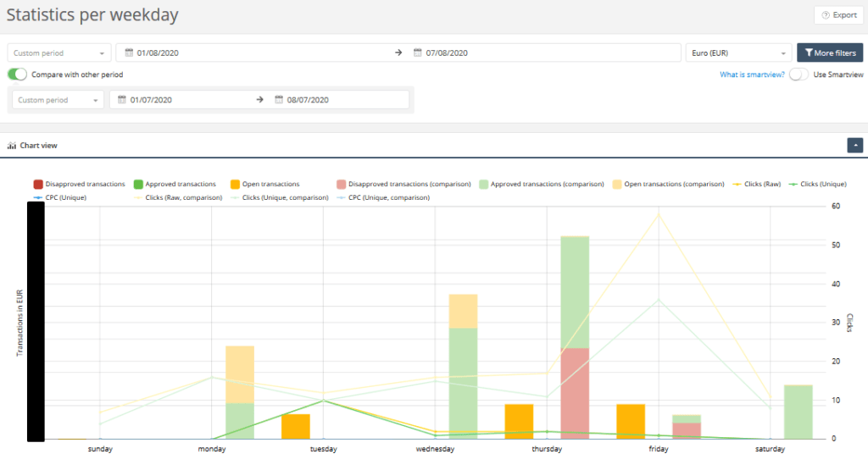The height and width of the screenshot is (465, 868).
Task: Toggle the Use Smartview switch
Action: [x=798, y=75]
